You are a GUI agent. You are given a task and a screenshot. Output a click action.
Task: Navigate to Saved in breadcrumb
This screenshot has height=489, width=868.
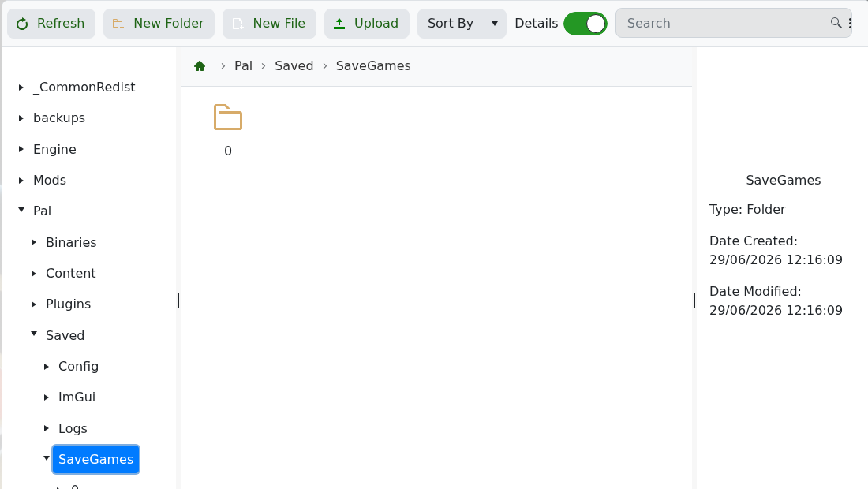coord(294,65)
